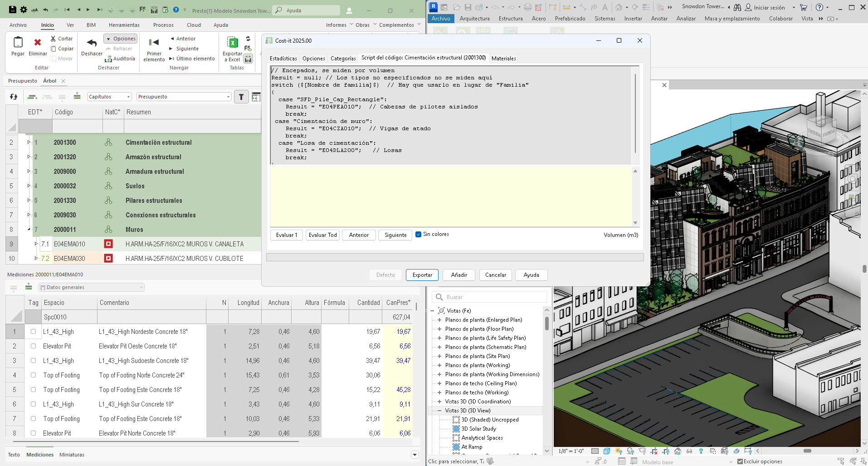Viewport: 868px width, 466px height.
Task: Check the row checkbox for Elevator Pit Oeste
Action: 33,346
